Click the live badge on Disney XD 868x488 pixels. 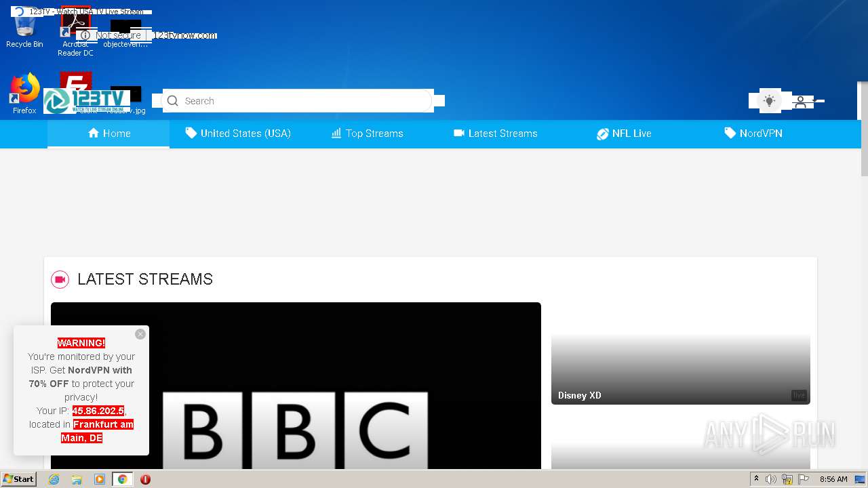click(x=799, y=395)
